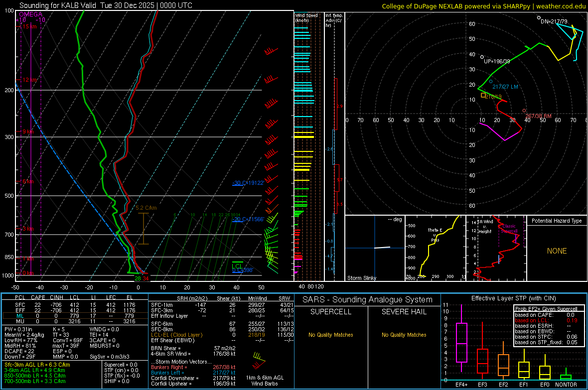
Task: Click the '850-500mb LR = 4.5 C/km' line
Action: click(x=35, y=376)
